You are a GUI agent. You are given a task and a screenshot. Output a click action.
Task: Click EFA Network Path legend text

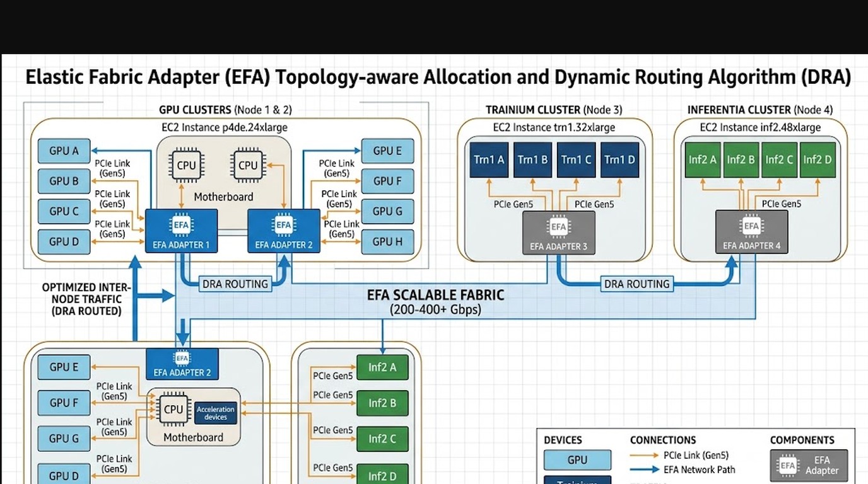700,470
